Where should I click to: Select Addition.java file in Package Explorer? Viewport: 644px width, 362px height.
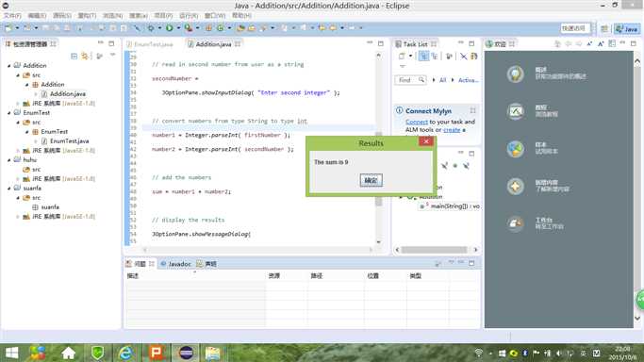pyautogui.click(x=68, y=94)
